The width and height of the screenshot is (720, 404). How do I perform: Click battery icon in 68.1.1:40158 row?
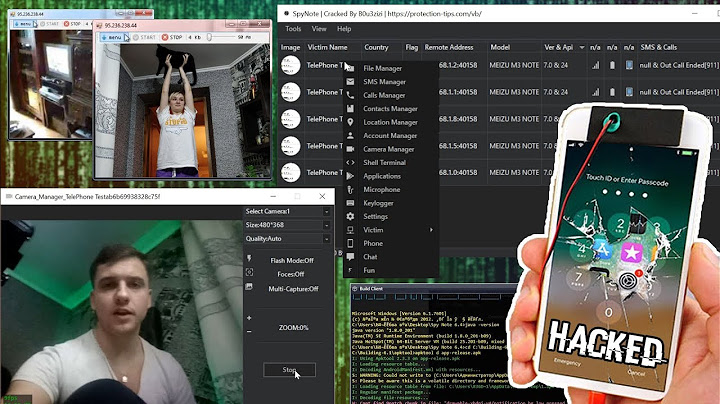tap(612, 92)
